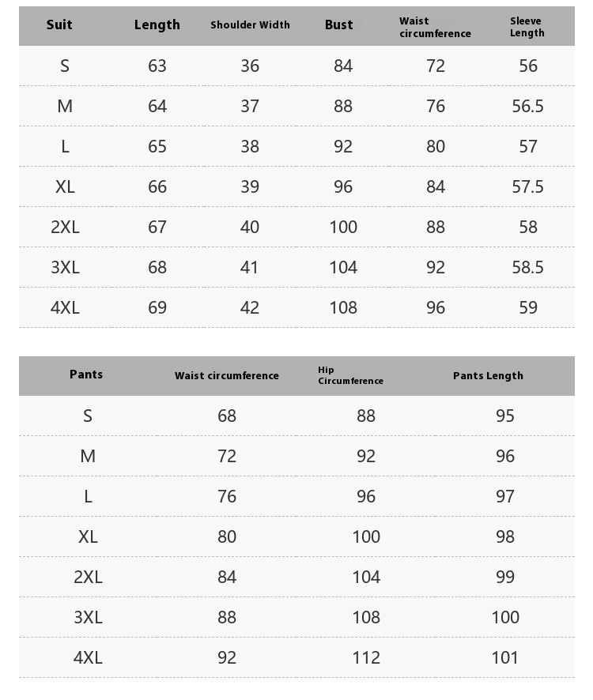Select the Hip Circumference header
The image size is (593, 700).
coord(350,375)
